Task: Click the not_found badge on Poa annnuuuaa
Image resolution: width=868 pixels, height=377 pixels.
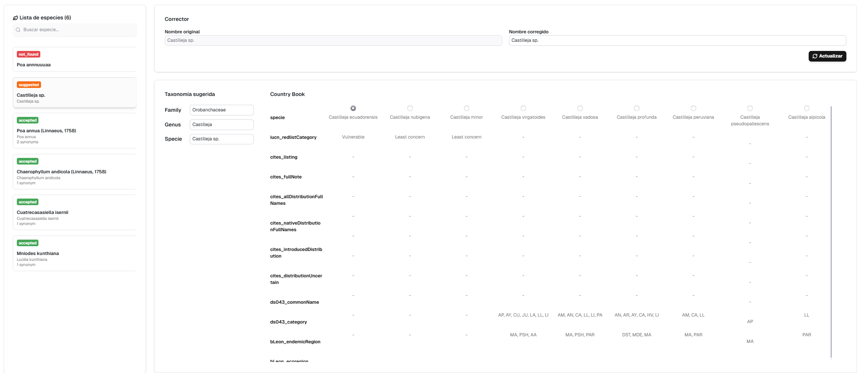Action: (x=28, y=55)
